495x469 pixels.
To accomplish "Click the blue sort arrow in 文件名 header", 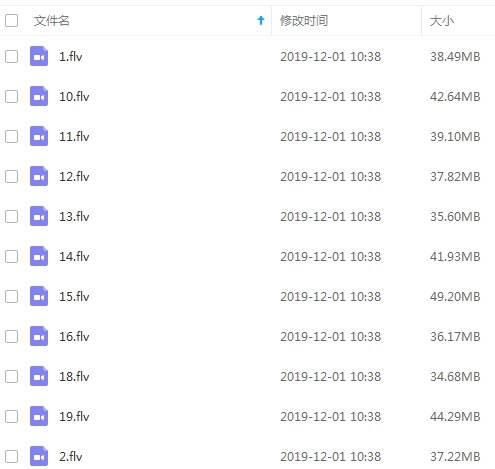I will coord(261,21).
